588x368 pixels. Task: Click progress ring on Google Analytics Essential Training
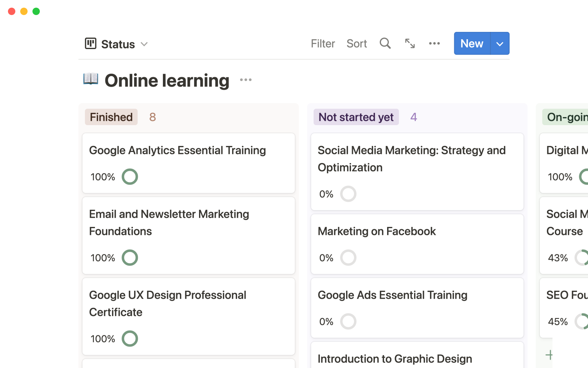130,177
